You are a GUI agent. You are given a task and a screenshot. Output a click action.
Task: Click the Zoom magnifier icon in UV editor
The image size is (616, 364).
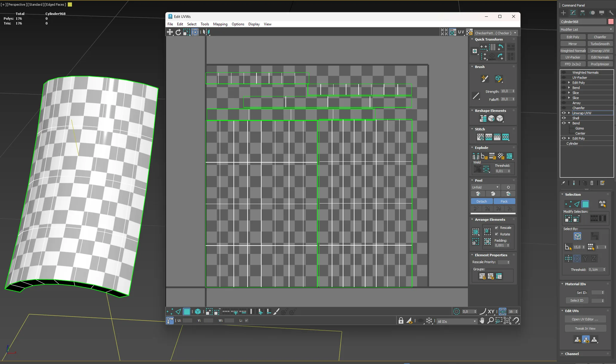490,320
